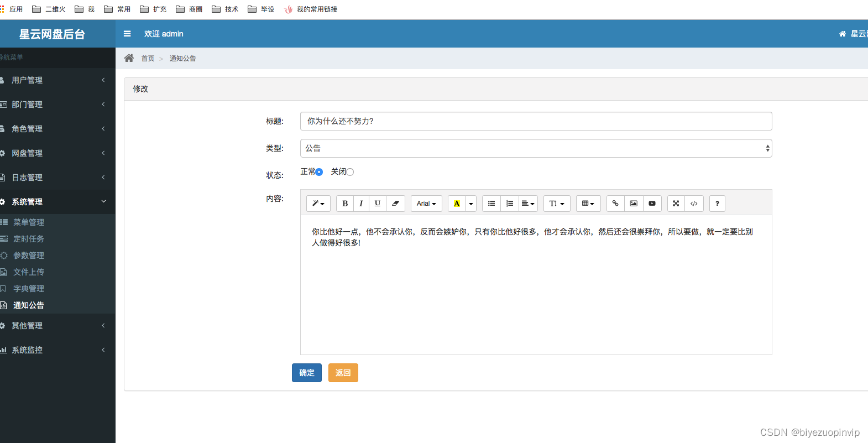Click the 首页 breadcrumb link
The height and width of the screenshot is (443, 868).
click(x=148, y=59)
